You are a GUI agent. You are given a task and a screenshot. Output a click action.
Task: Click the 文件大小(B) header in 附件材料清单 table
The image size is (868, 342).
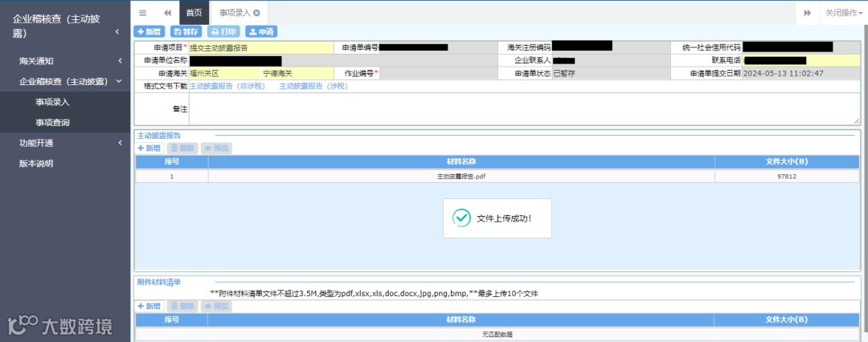pyautogui.click(x=786, y=320)
